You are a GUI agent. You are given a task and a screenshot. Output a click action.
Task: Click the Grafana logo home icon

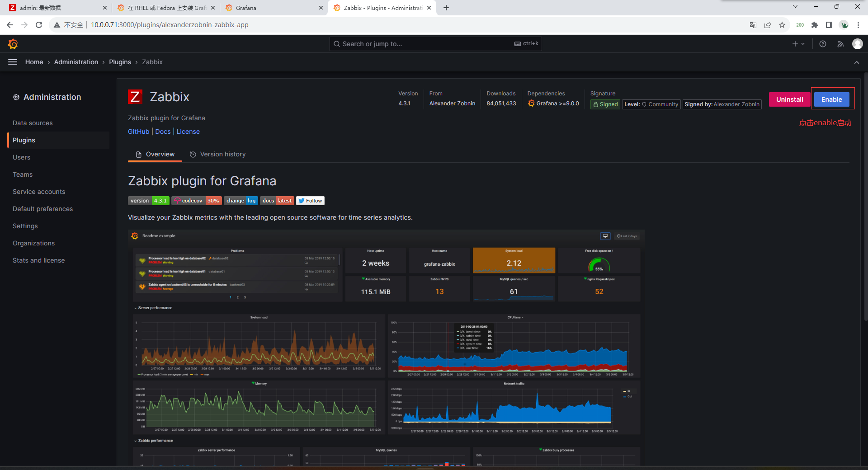pos(13,44)
